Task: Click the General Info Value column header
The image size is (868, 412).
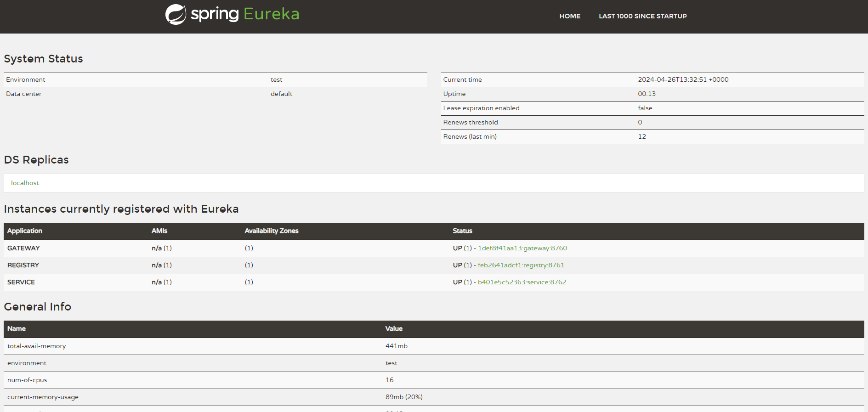Action: [394, 329]
